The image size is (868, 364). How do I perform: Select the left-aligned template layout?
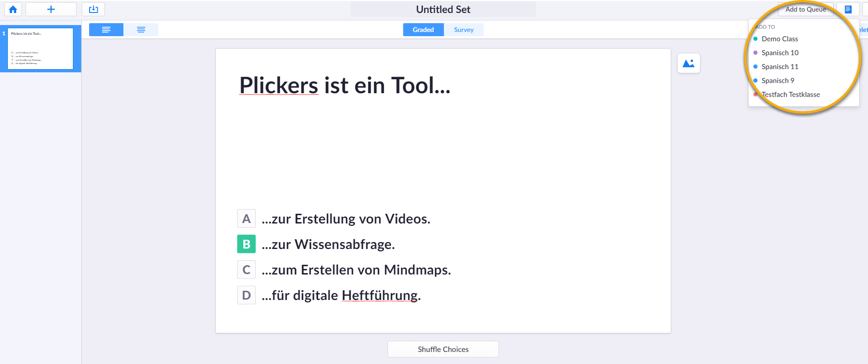pyautogui.click(x=106, y=30)
